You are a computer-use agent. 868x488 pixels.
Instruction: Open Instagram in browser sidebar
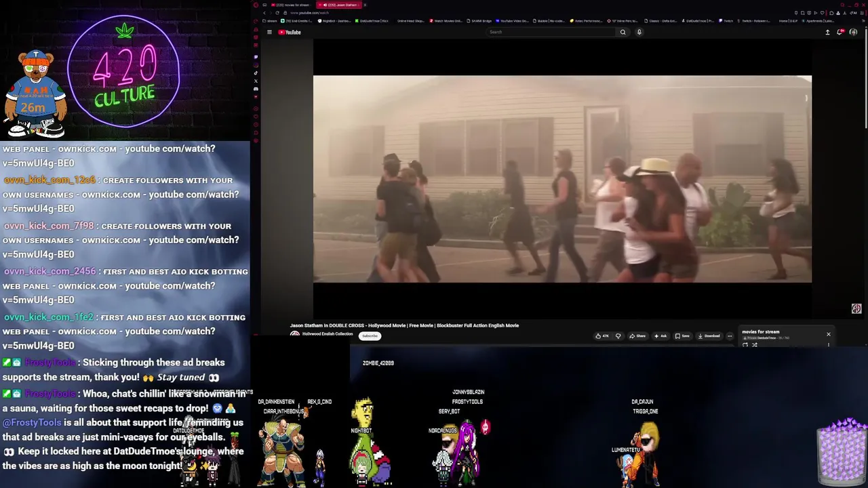click(x=256, y=64)
